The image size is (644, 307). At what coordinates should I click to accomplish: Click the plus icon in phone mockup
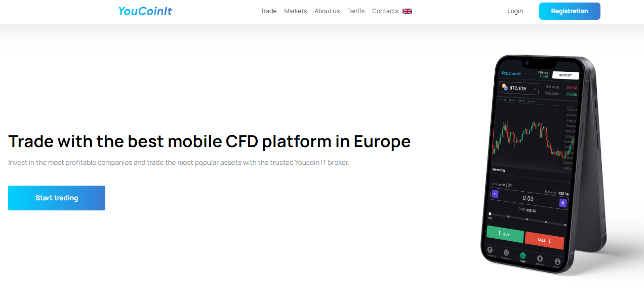tap(562, 203)
